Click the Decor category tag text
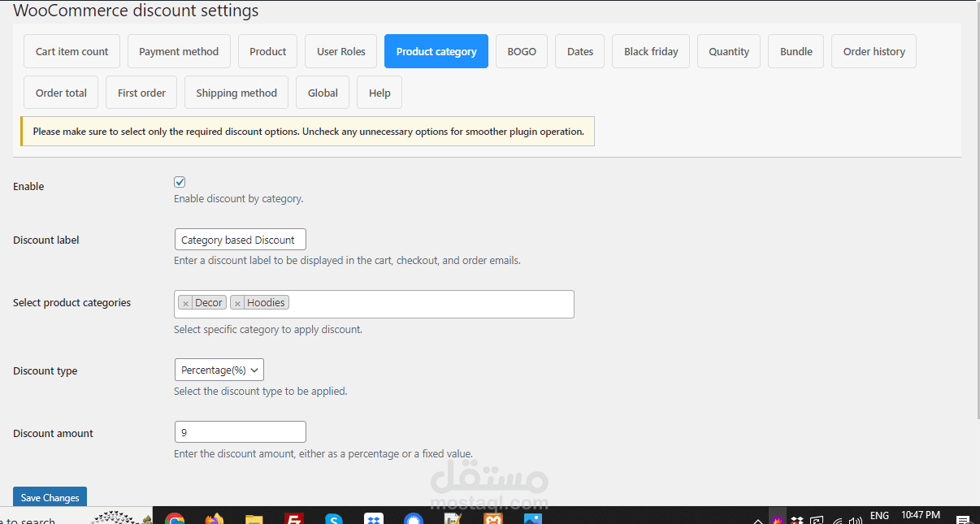Image resolution: width=980 pixels, height=524 pixels. (x=209, y=303)
